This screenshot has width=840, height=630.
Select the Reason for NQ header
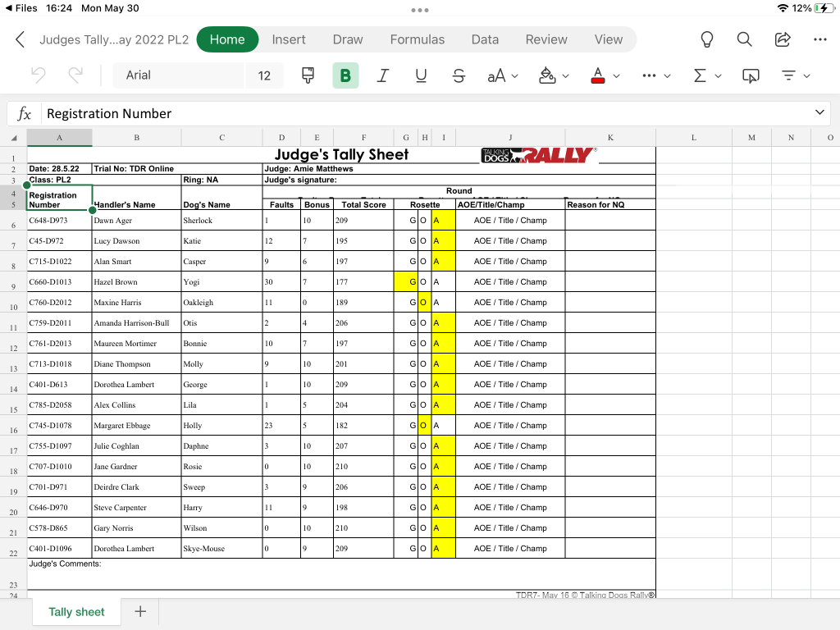pyautogui.click(x=610, y=204)
